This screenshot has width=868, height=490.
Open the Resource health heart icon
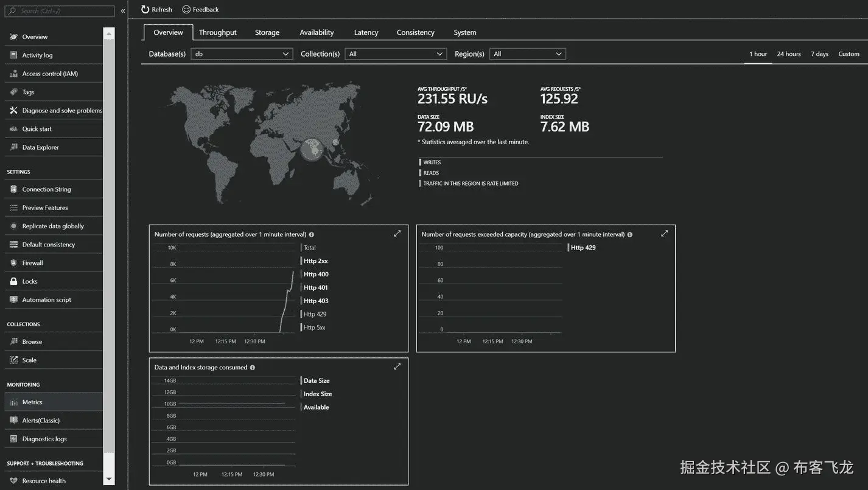(x=13, y=481)
